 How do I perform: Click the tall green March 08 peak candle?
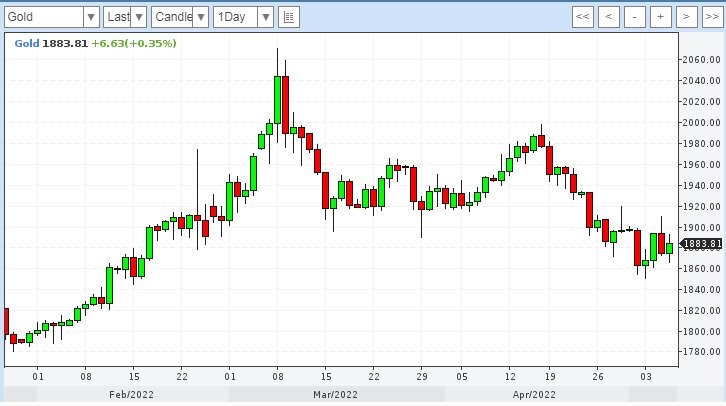[x=277, y=100]
